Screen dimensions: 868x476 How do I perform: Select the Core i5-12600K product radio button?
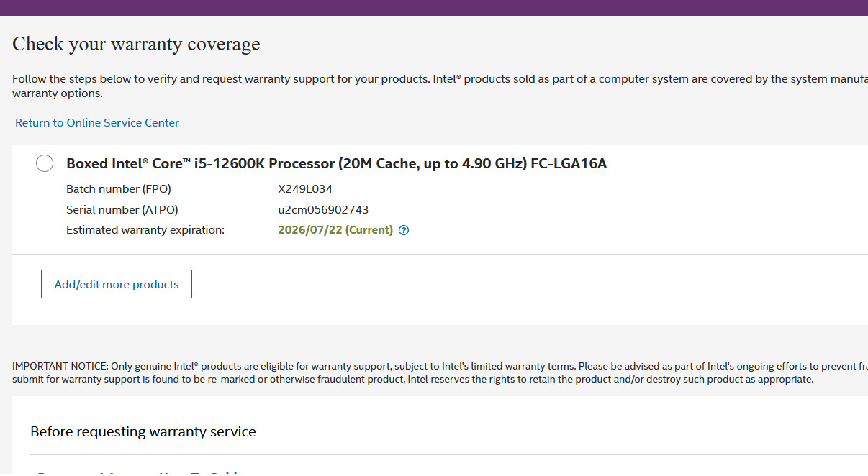coord(45,164)
